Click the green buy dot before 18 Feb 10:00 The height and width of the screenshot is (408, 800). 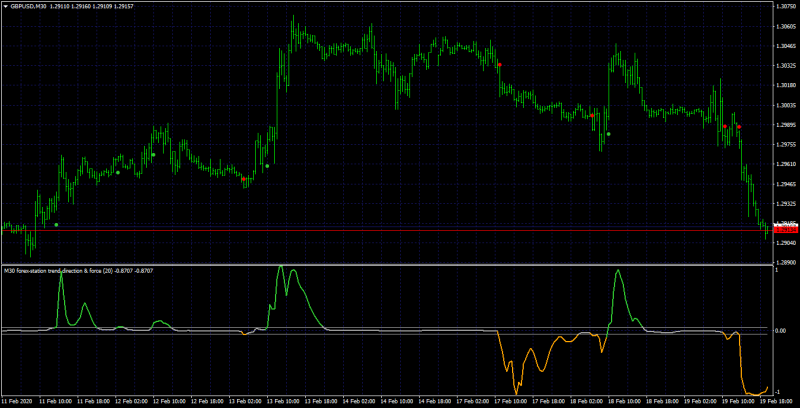click(x=608, y=134)
